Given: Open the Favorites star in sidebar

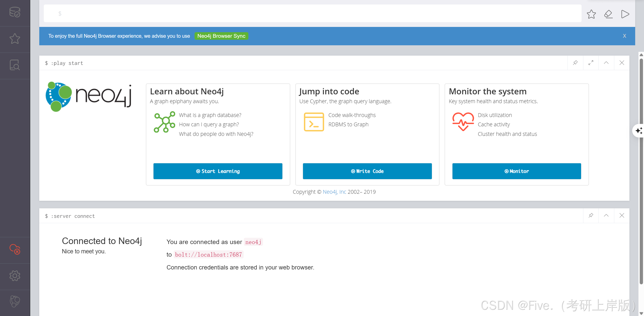Looking at the screenshot, I should coord(15,39).
